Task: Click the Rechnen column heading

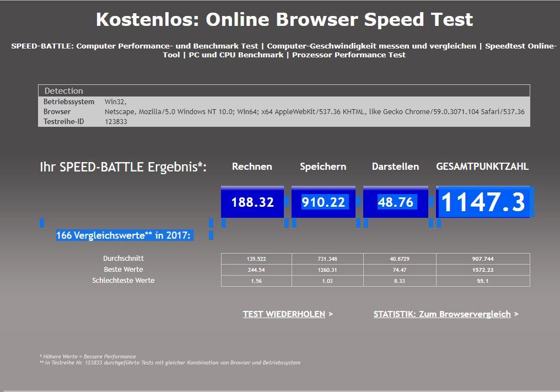Action: coord(252,167)
